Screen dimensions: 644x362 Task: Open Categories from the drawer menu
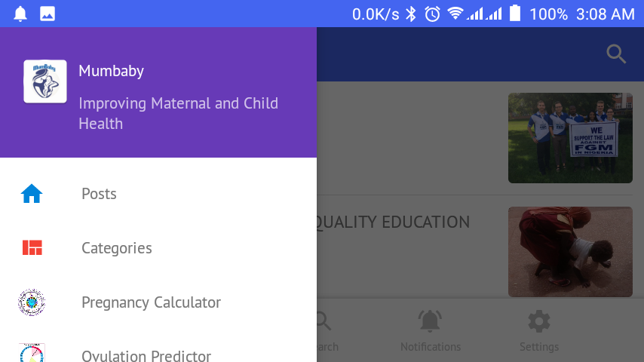click(x=158, y=248)
